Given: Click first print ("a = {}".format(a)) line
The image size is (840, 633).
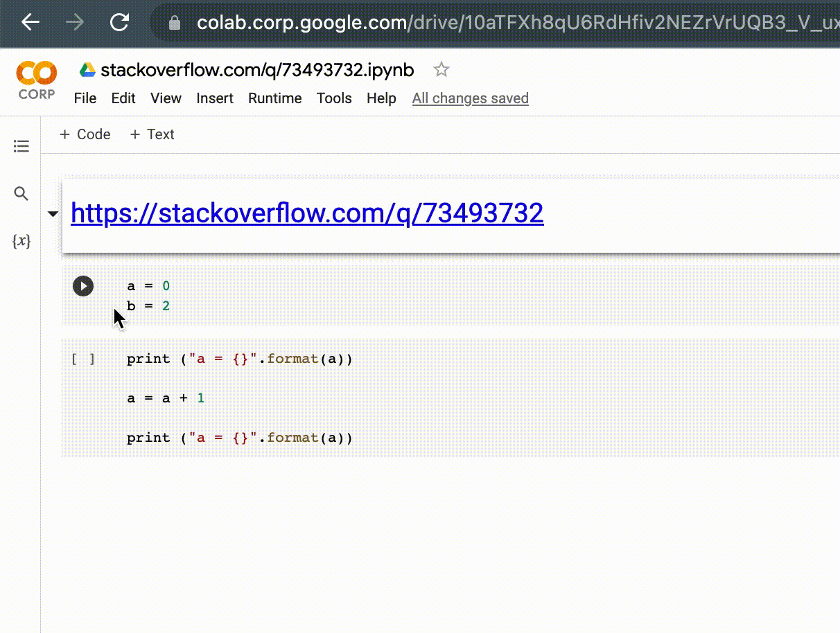Looking at the screenshot, I should [240, 359].
